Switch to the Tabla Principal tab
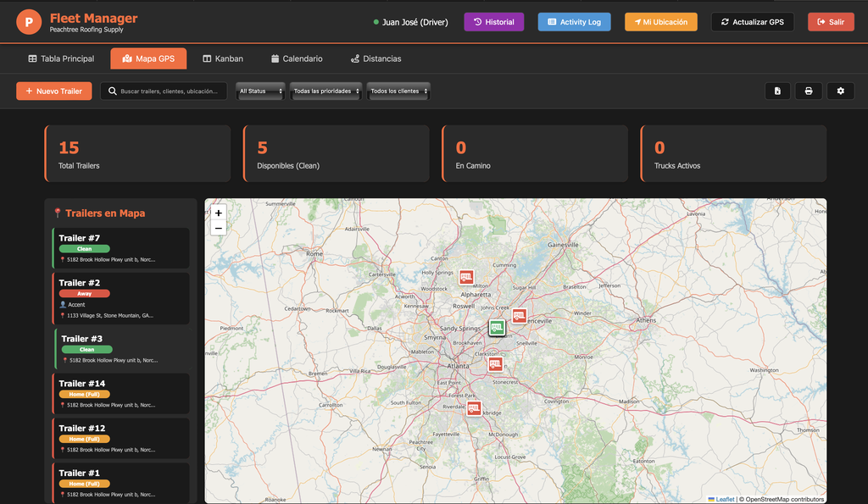 point(61,58)
